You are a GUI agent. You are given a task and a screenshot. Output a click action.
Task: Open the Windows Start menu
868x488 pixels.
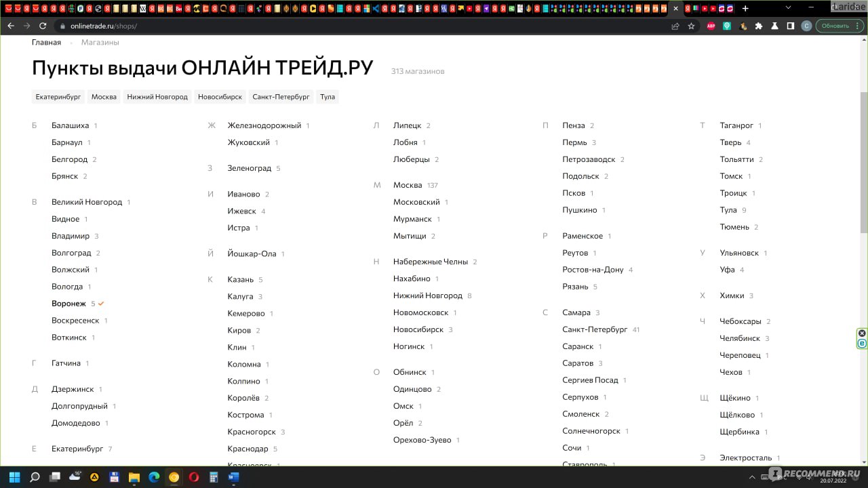14,477
